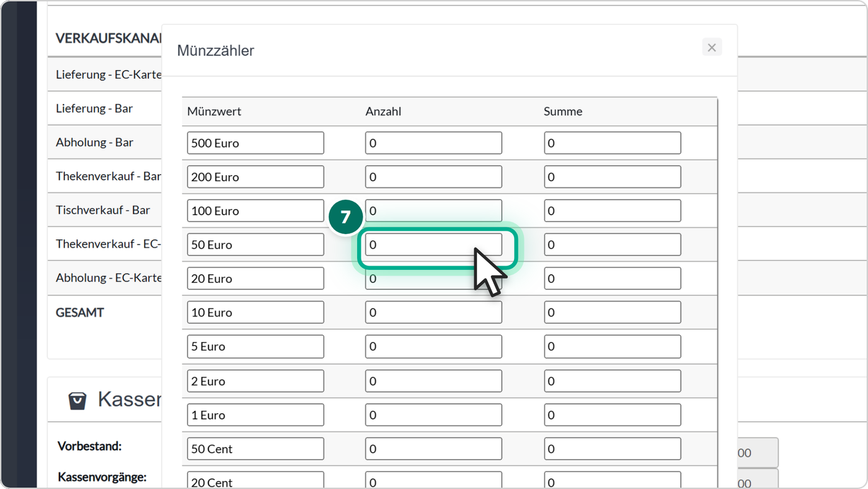Click the Kassen section basket icon
Viewport: 868px width, 489px height.
click(77, 400)
